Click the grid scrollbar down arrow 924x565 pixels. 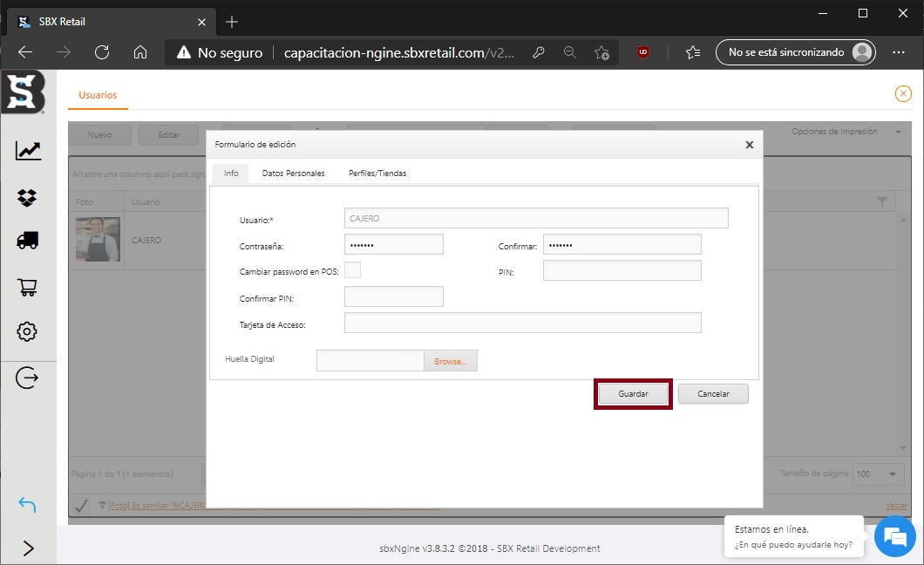[x=903, y=448]
